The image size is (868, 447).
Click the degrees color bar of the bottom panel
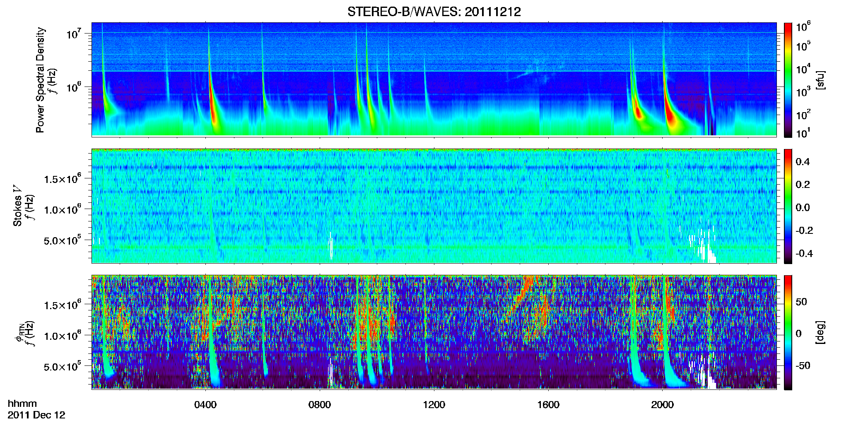pos(788,332)
